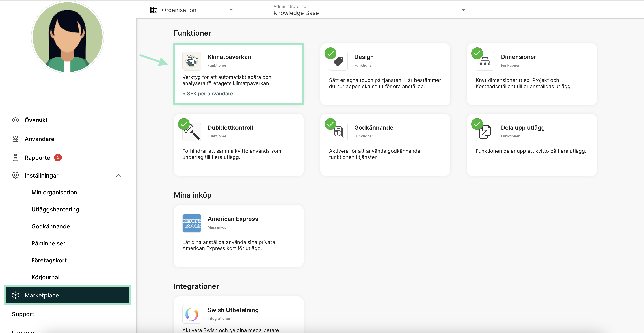
Task: Go to Utläggshantering settings
Action: [x=55, y=209]
